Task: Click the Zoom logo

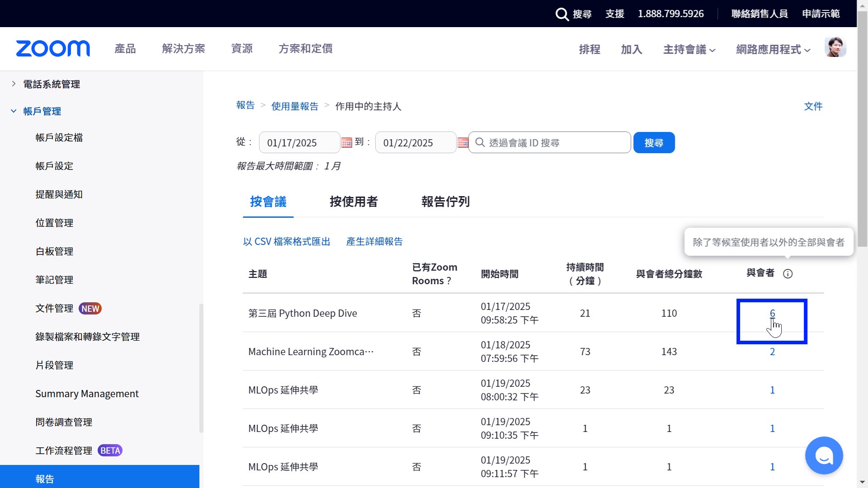Action: coord(53,48)
